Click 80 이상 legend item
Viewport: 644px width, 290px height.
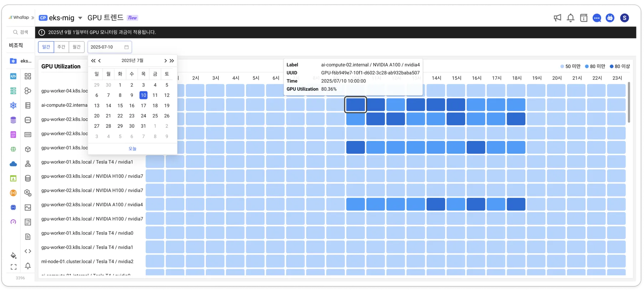(x=620, y=66)
